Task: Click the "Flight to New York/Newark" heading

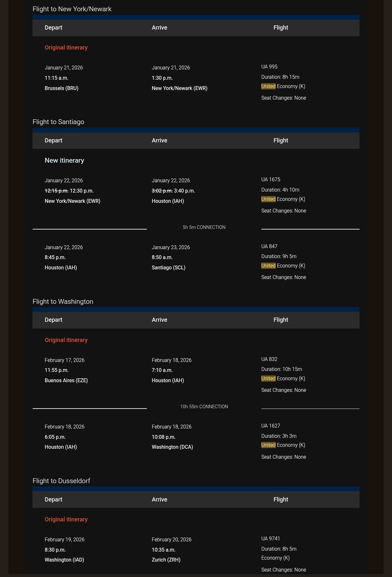Action: [72, 9]
